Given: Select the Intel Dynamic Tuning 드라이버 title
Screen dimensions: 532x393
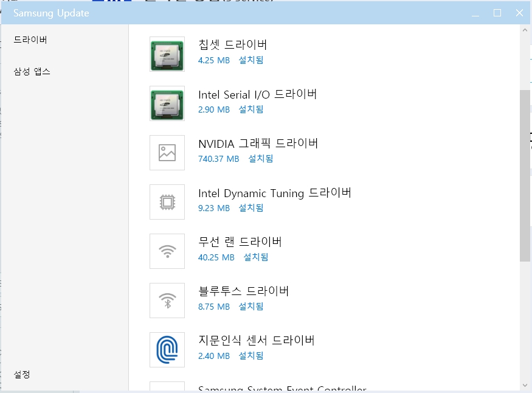Looking at the screenshot, I should click(x=274, y=193).
